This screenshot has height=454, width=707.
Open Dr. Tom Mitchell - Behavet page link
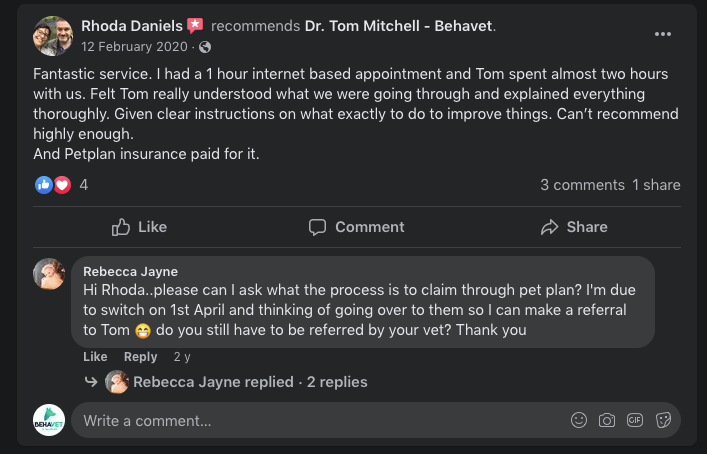[399, 24]
